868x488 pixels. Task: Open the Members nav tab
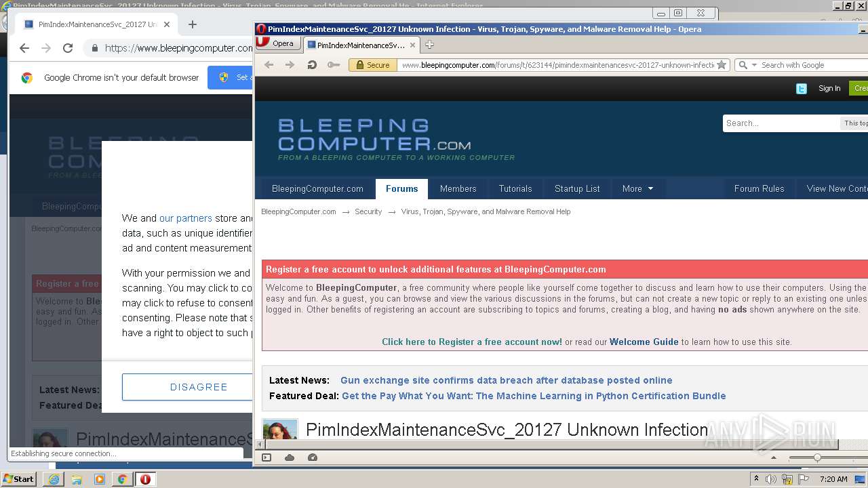point(458,188)
